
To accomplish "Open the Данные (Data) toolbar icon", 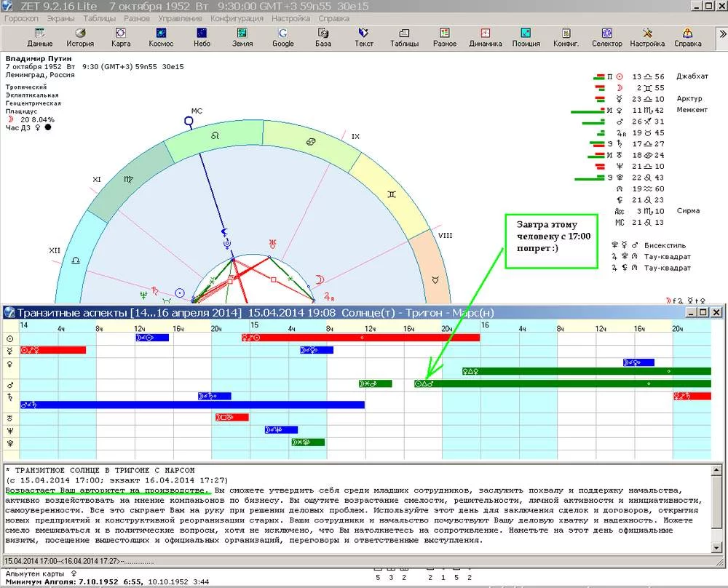I will click(39, 37).
